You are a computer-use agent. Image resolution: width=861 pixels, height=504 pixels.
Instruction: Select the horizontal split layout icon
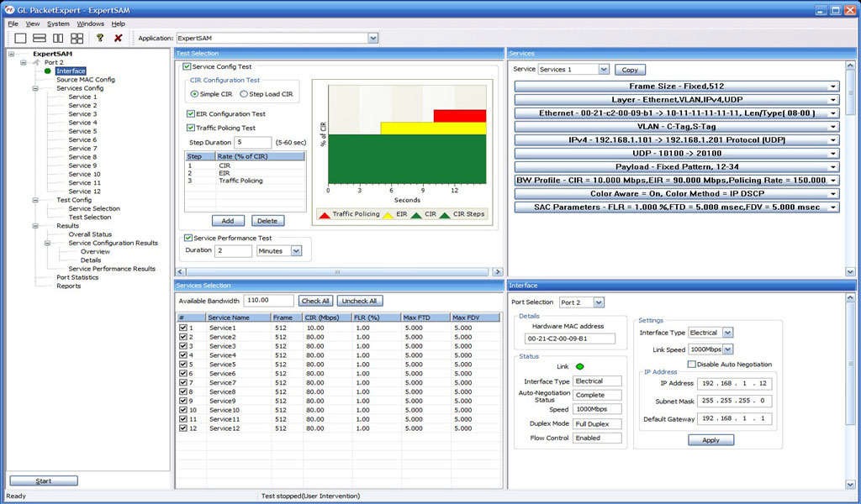[x=39, y=38]
